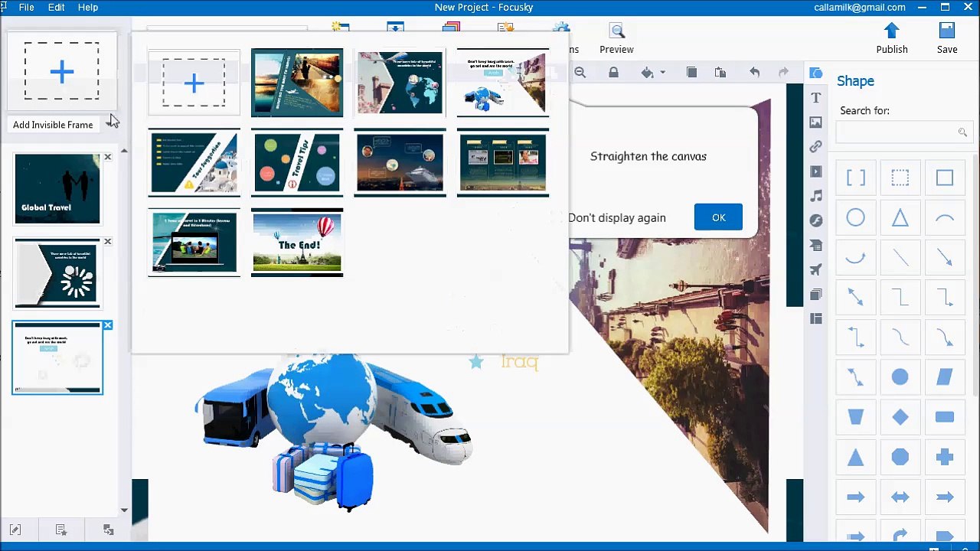980x551 pixels.
Task: Publish the presentation
Action: click(892, 38)
